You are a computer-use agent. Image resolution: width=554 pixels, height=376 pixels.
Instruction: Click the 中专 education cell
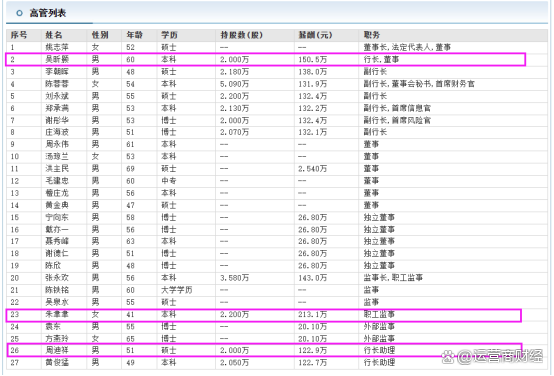point(169,181)
